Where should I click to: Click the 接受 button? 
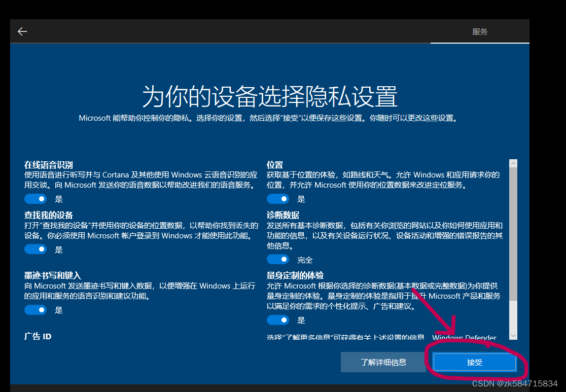pos(475,362)
